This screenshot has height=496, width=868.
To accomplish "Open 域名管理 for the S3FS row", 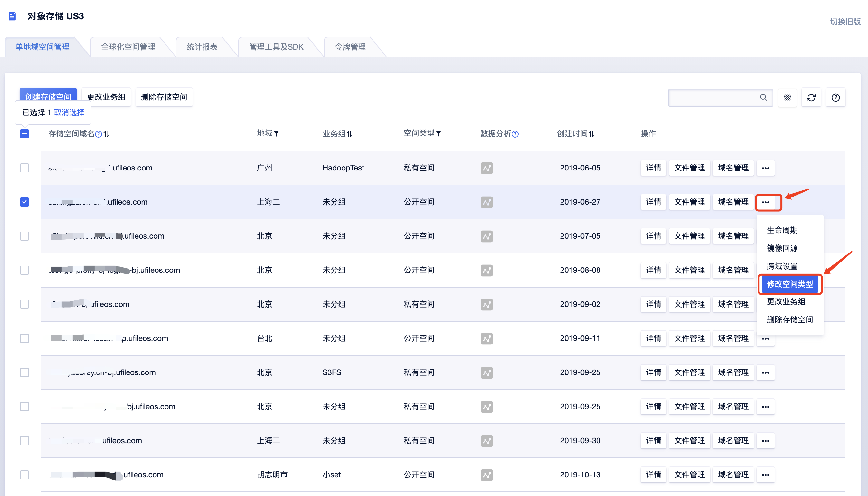I will tap(733, 373).
